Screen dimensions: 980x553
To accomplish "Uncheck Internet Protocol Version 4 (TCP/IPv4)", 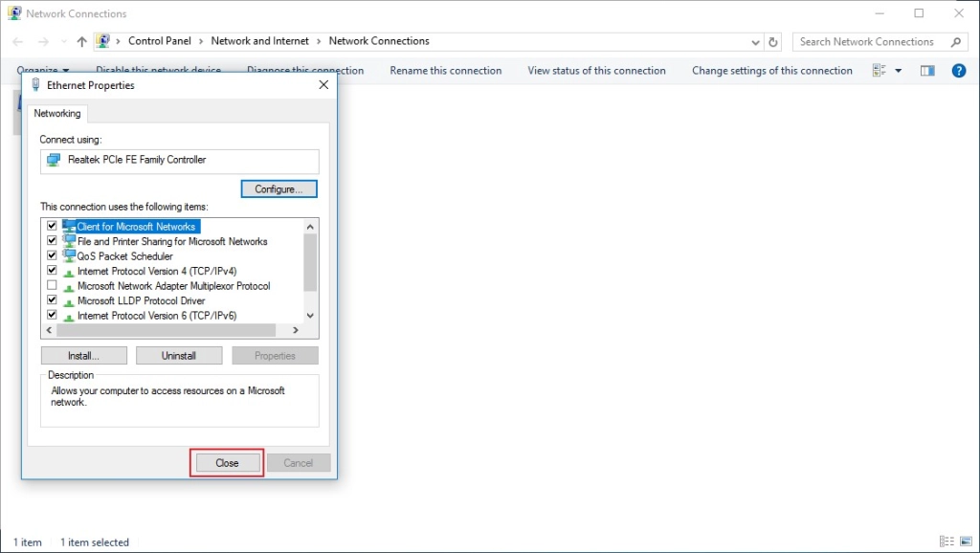I will (x=52, y=271).
